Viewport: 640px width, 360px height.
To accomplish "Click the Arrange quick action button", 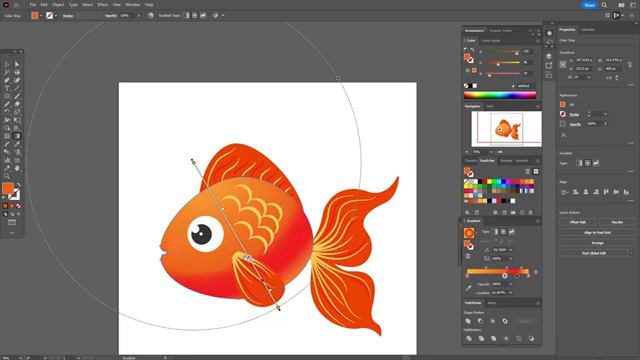I will coord(598,243).
